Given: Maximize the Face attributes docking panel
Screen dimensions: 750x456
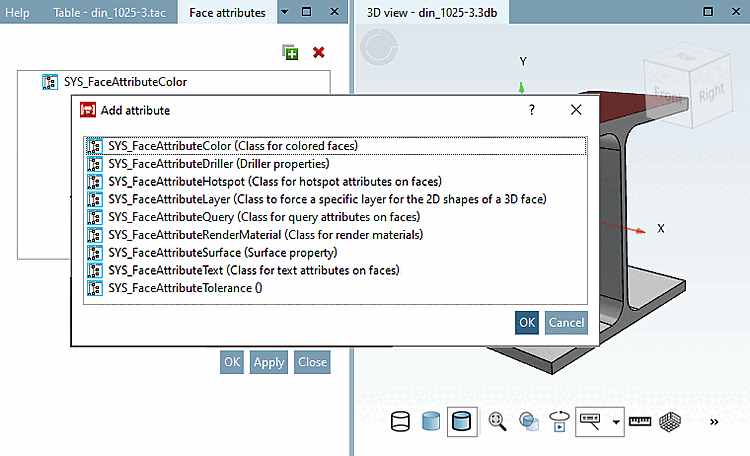Looking at the screenshot, I should coord(307,12).
